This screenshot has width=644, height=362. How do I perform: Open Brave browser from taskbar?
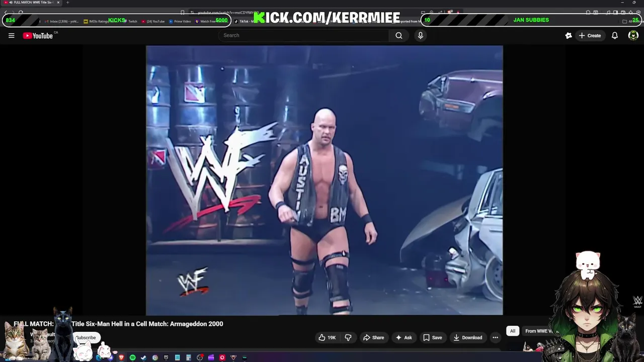[121, 357]
